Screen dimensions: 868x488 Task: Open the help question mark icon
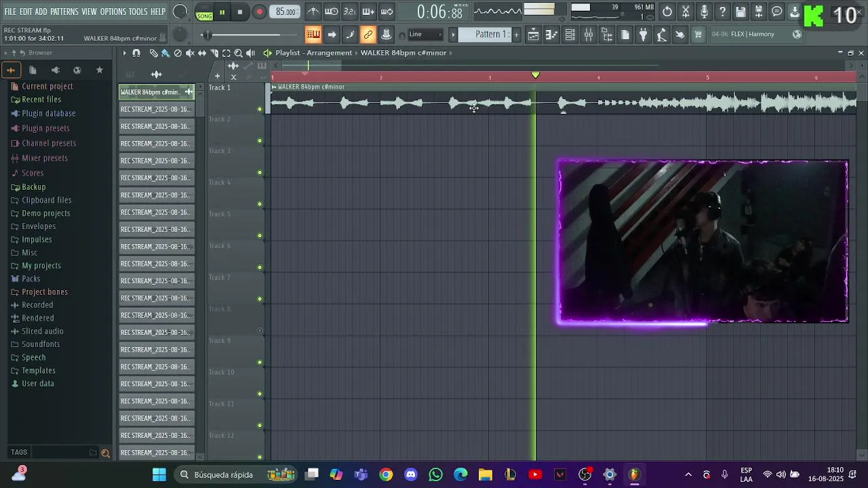722,12
